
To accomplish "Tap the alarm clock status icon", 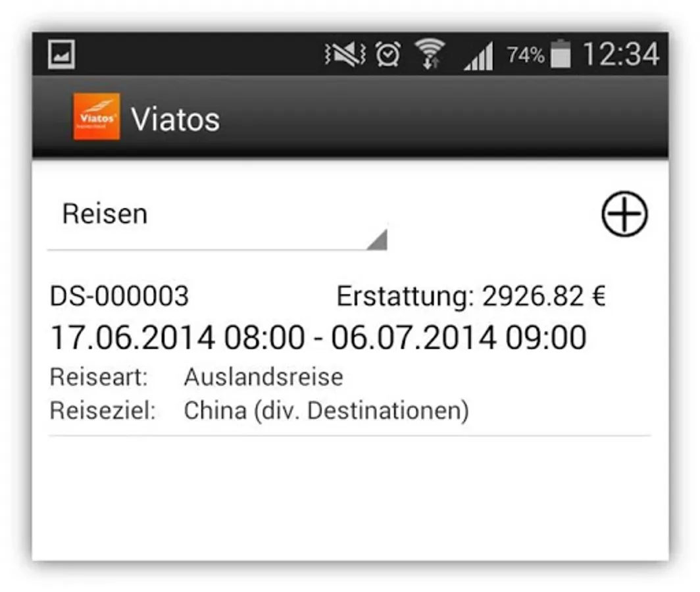I will 387,55.
